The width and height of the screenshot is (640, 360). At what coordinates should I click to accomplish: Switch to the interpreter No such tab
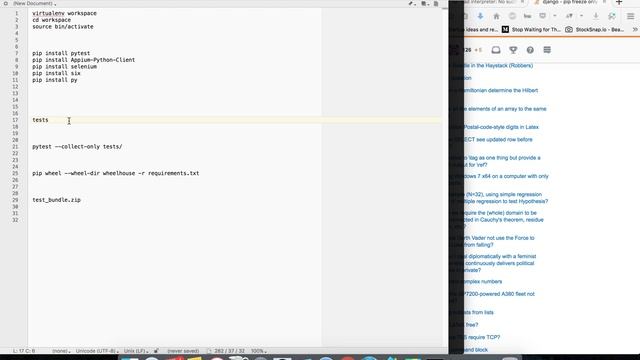(490, 2)
